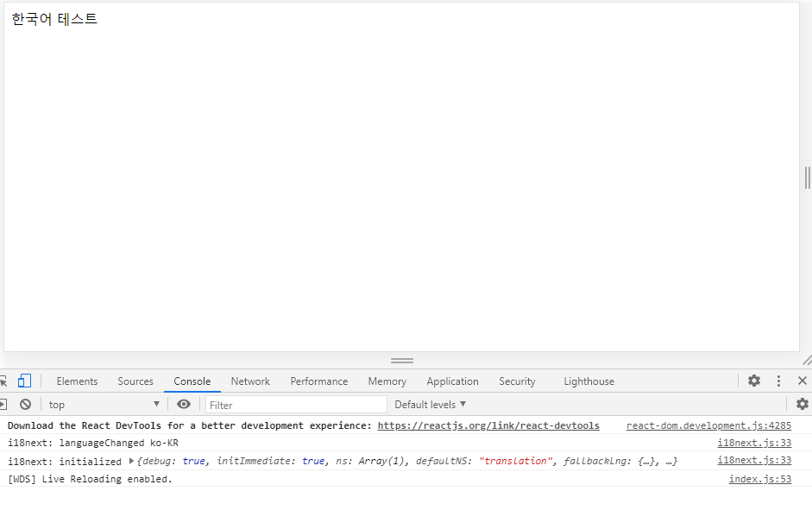
Task: Grab the horizontal resize handle below viewport
Action: 402,361
